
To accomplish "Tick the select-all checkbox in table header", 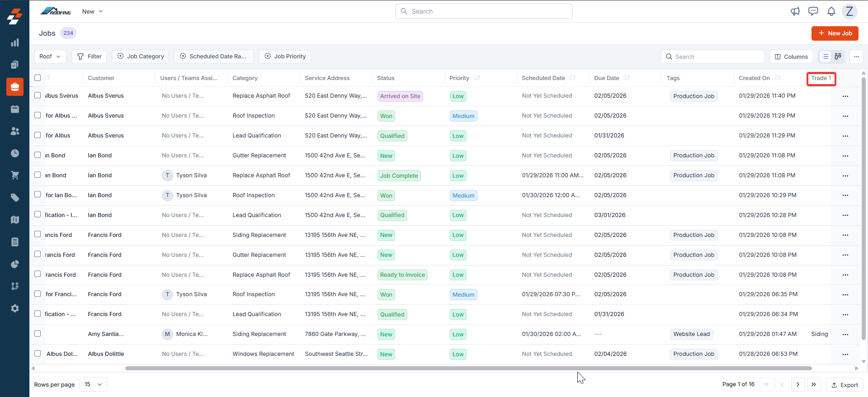I will pyautogui.click(x=38, y=78).
